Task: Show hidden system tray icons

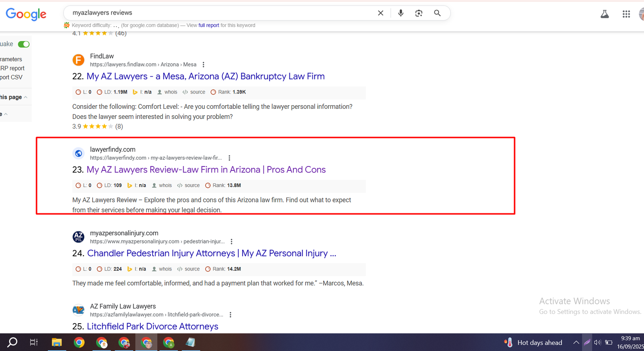Action: pos(576,343)
